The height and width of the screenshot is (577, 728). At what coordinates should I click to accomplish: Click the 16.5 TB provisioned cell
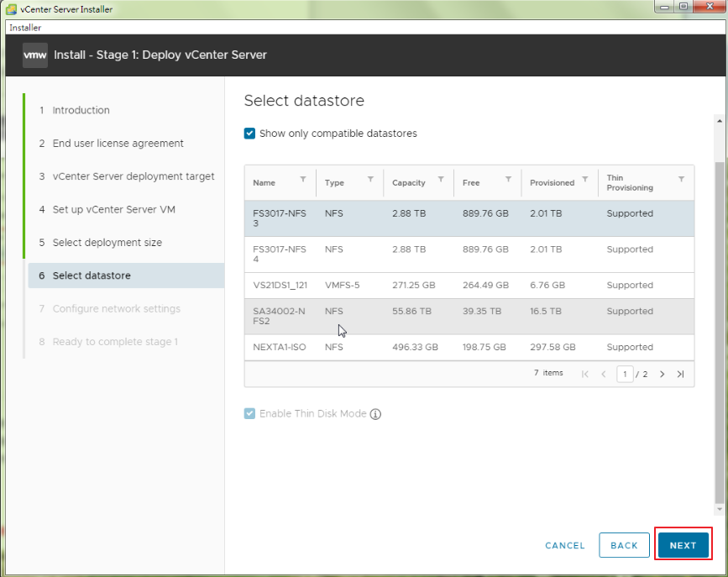[546, 312]
